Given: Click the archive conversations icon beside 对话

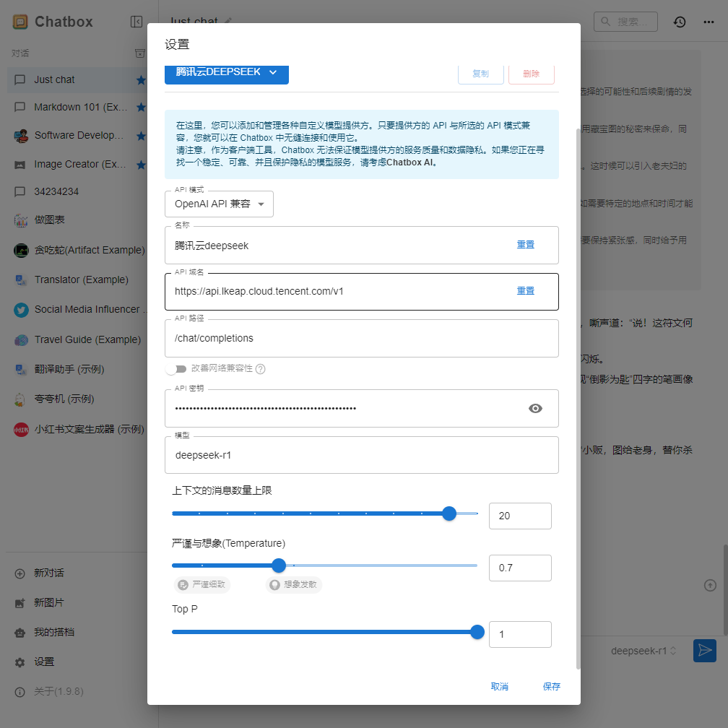Looking at the screenshot, I should pos(140,53).
